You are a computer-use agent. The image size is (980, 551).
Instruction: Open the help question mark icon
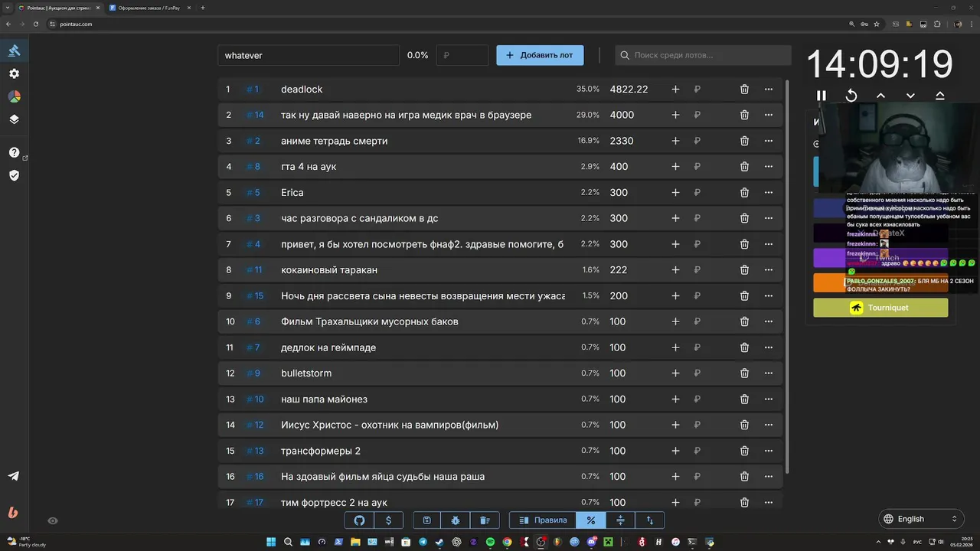14,152
